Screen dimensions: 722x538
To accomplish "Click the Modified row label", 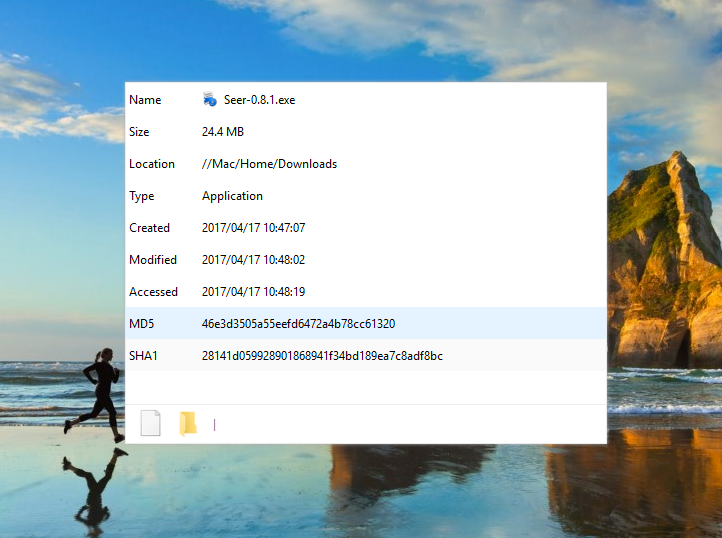I will pyautogui.click(x=153, y=260).
